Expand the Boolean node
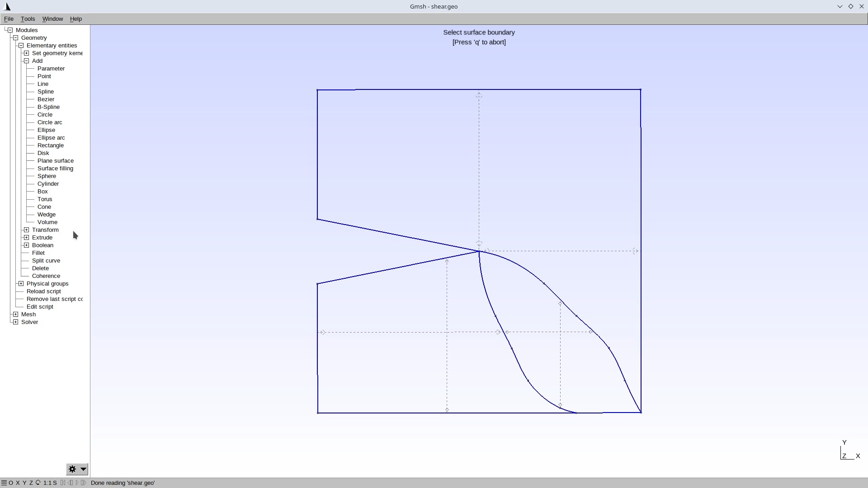The width and height of the screenshot is (868, 488). pos(26,245)
